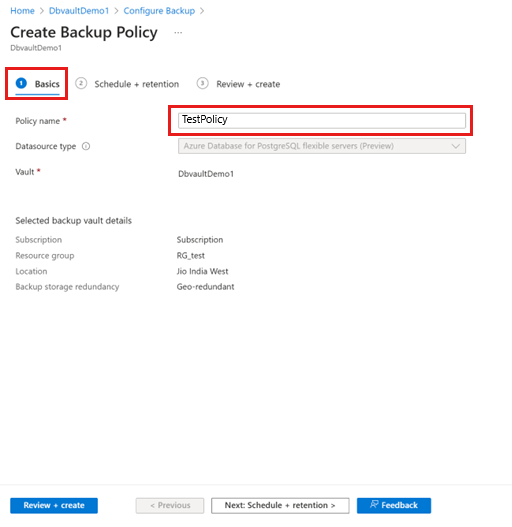The width and height of the screenshot is (512, 527).
Task: Select the Basics tab
Action: click(47, 84)
